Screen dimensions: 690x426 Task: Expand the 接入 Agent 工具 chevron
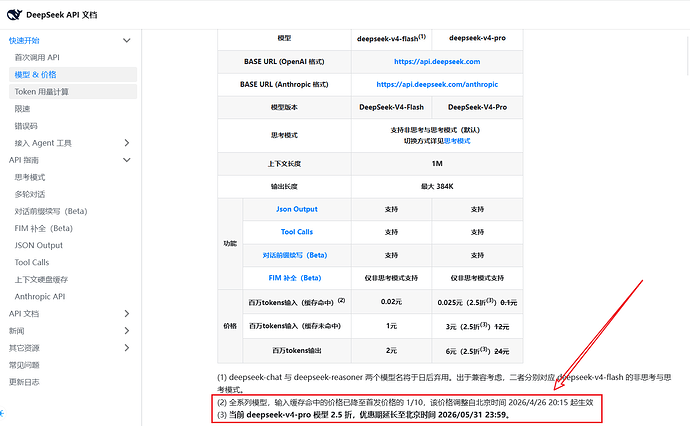(127, 143)
